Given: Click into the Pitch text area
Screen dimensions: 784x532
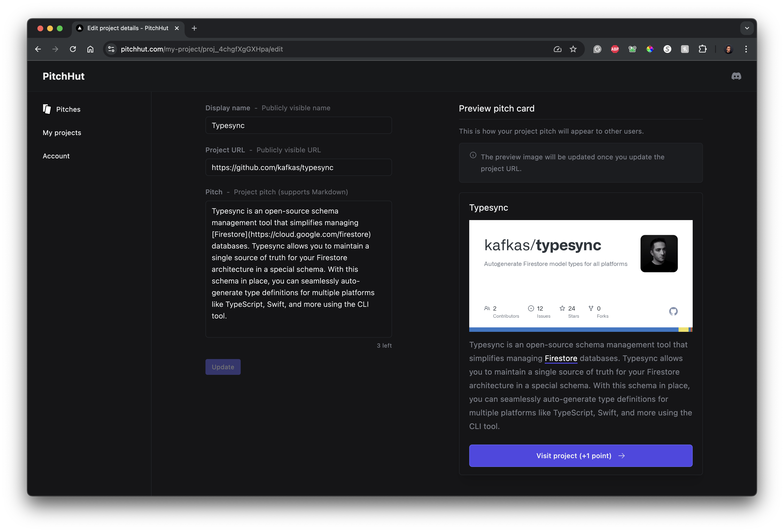Looking at the screenshot, I should click(x=298, y=269).
